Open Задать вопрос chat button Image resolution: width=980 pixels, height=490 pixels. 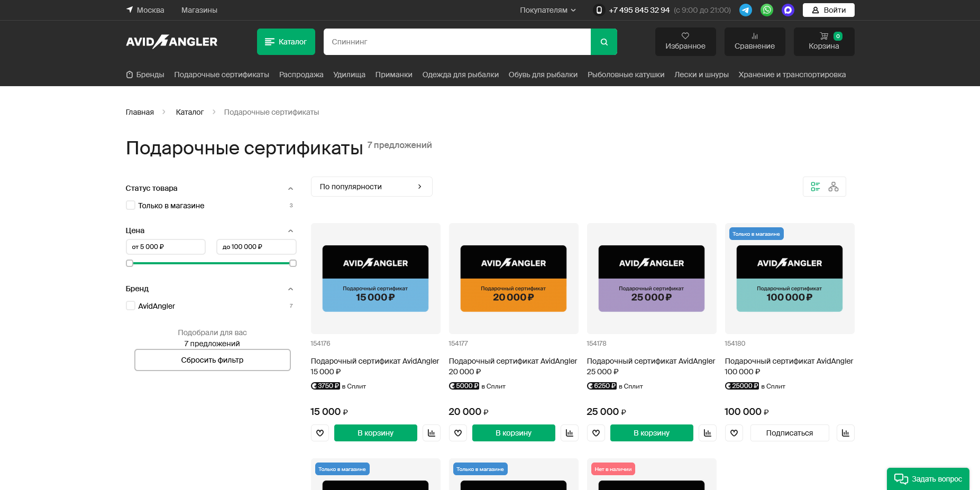(928, 479)
